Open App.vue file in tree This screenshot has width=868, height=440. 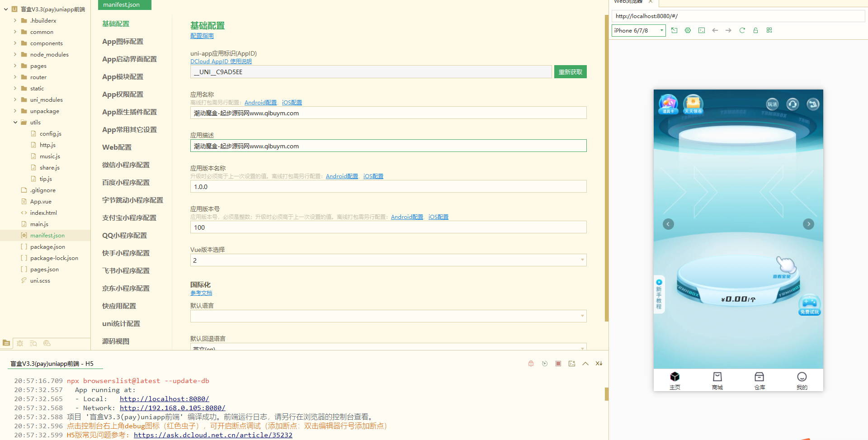[x=41, y=202]
